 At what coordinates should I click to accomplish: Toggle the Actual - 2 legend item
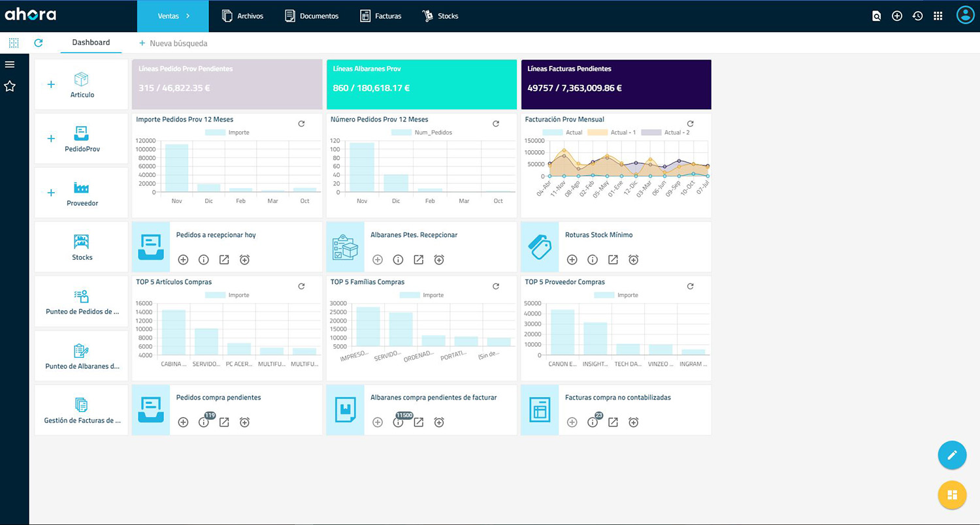point(665,133)
